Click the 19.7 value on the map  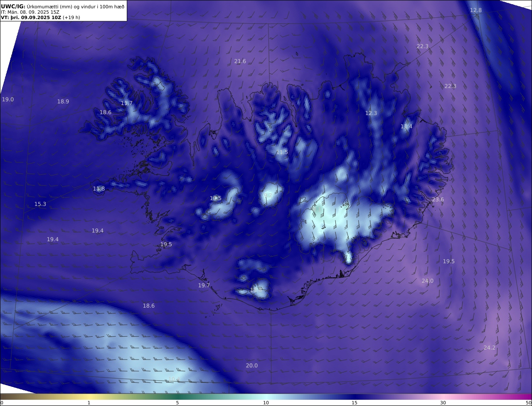click(204, 285)
